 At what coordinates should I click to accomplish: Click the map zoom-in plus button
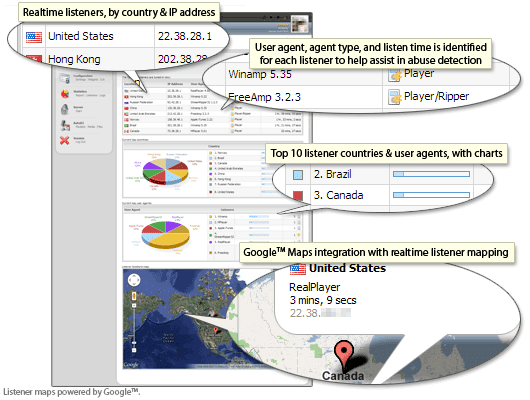coord(134,305)
